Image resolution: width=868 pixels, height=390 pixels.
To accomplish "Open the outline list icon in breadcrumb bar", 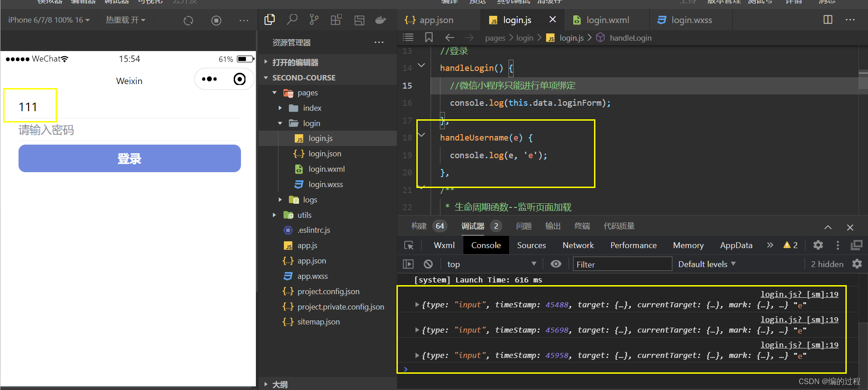I will click(408, 38).
